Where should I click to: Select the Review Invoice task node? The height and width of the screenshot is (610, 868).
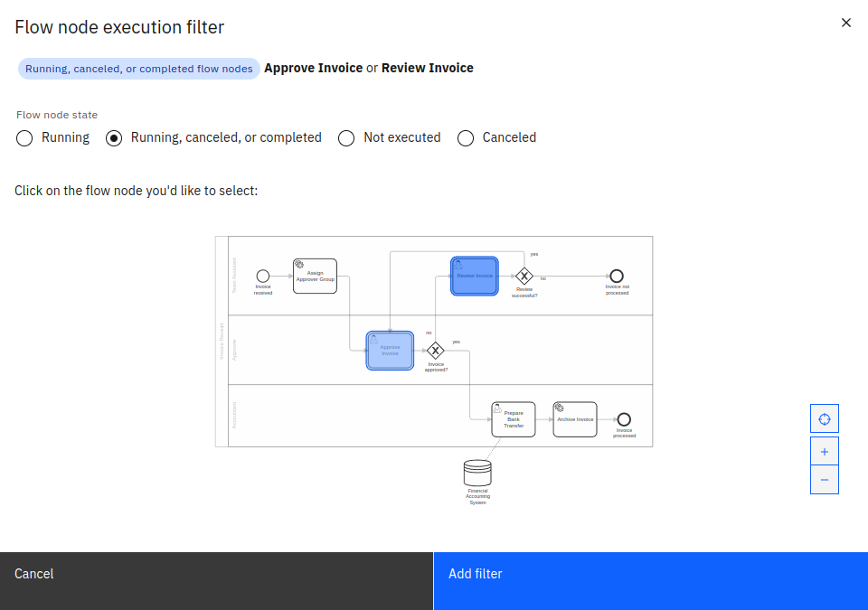[x=474, y=276]
